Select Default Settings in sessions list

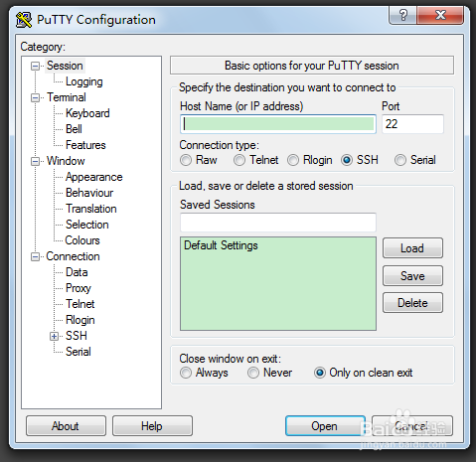point(221,245)
